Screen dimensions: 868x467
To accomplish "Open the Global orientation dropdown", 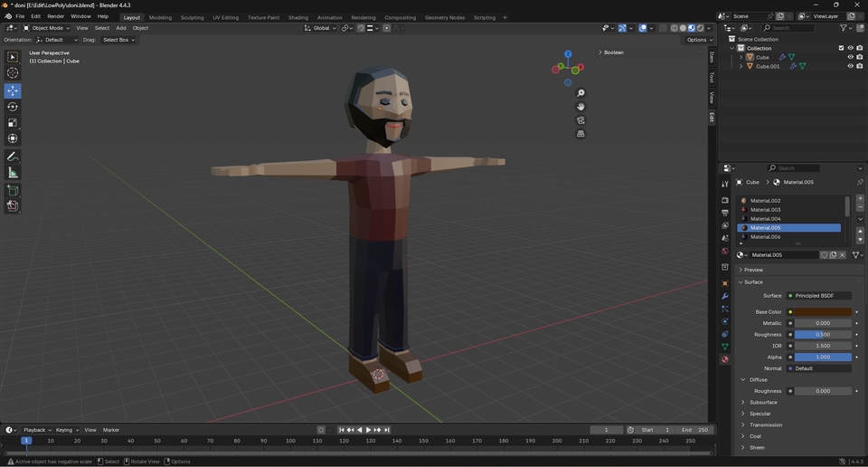I will [320, 28].
